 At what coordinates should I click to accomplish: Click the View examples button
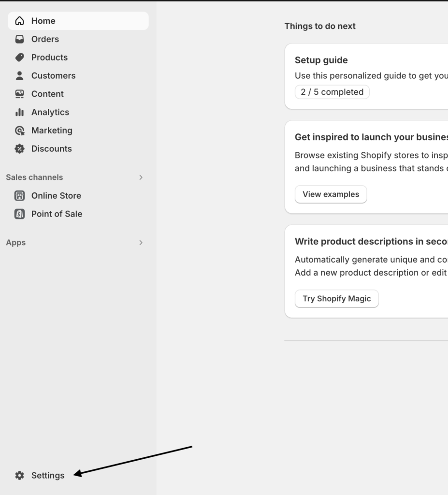click(331, 194)
